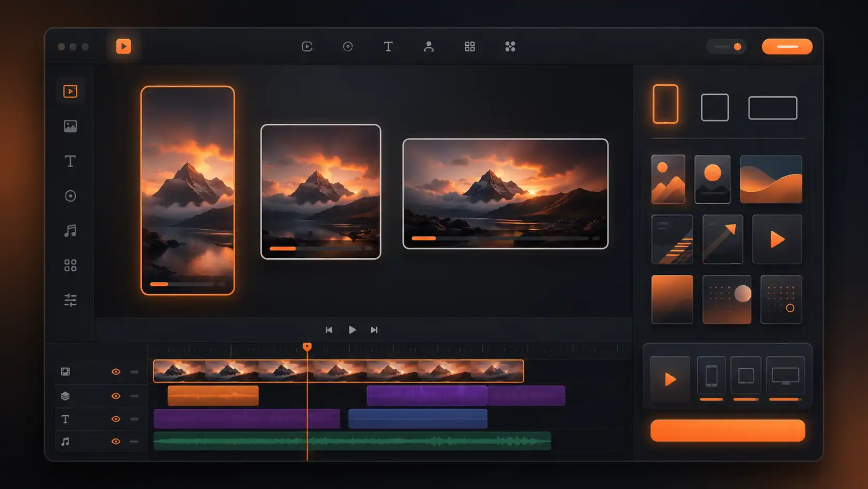Toggle the switch in the top right
Viewport: 868px width, 489px height.
click(x=727, y=46)
